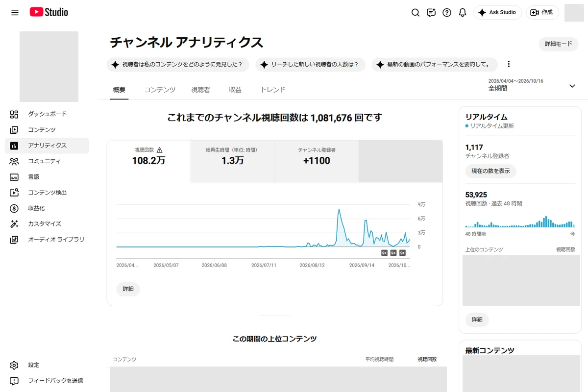Select the 視聴者は私のコンテンツをどのように発見した？ prompt chip
The width and height of the screenshot is (588, 392).
pos(178,65)
